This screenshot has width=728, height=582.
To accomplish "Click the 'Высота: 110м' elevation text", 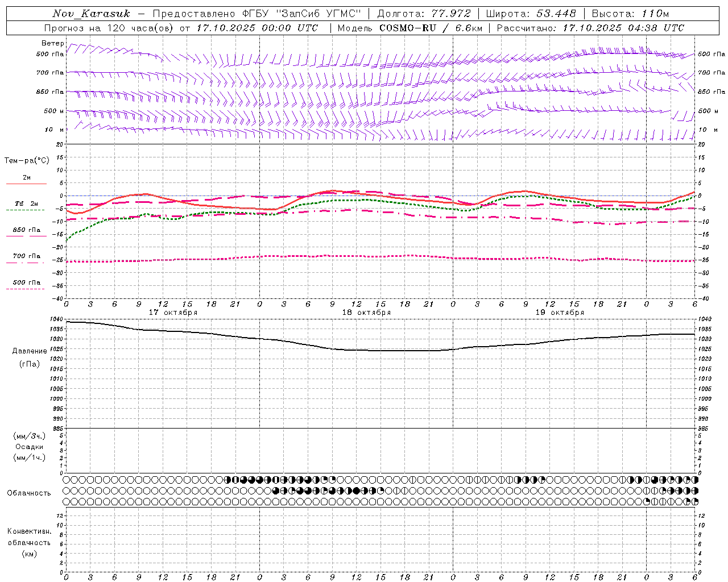I will coord(630,14).
